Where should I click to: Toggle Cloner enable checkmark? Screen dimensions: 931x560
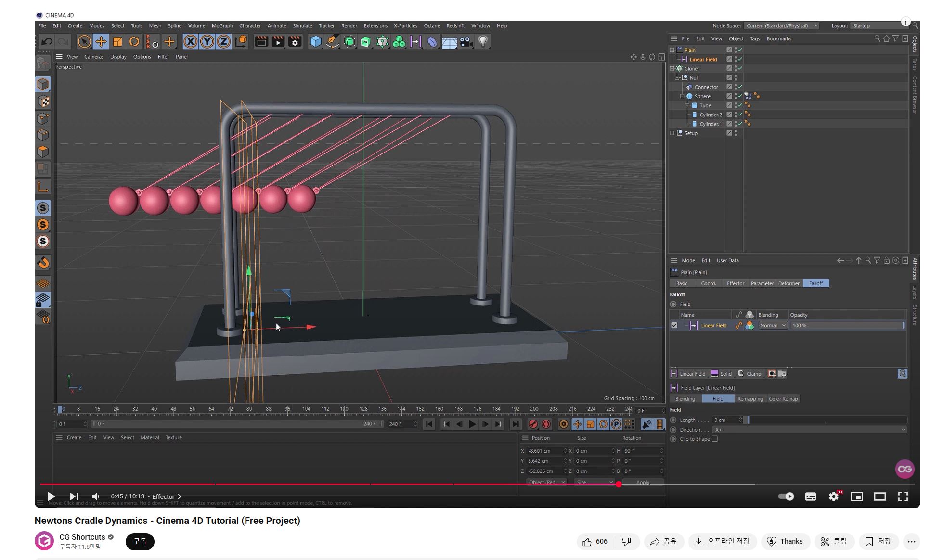740,68
